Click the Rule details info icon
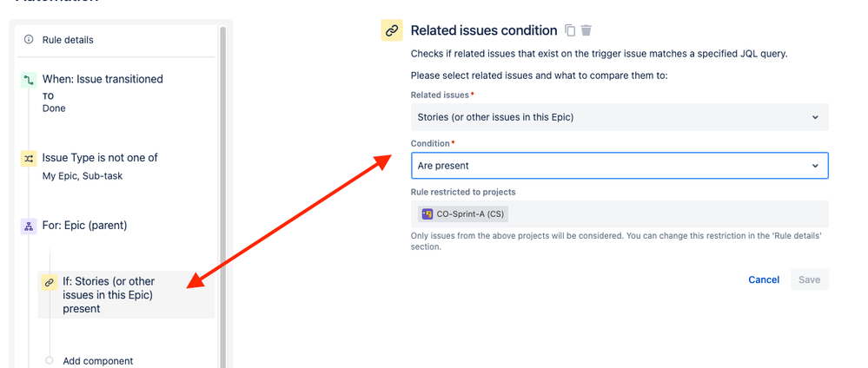 tap(29, 39)
